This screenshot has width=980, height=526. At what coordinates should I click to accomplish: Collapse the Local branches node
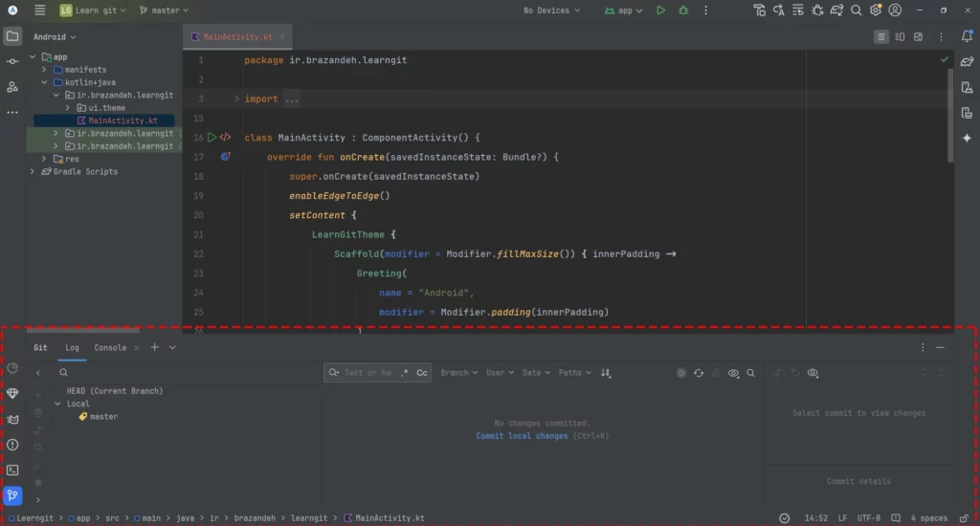(x=57, y=405)
